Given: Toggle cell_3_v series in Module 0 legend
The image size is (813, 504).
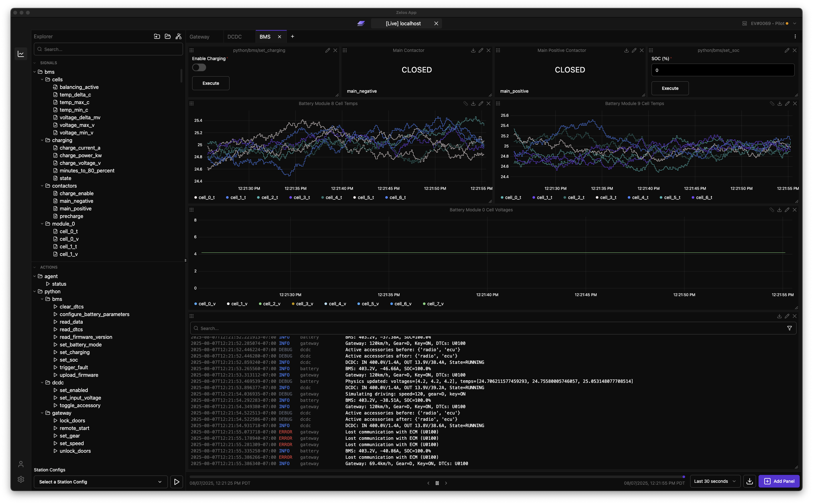Looking at the screenshot, I should 302,304.
